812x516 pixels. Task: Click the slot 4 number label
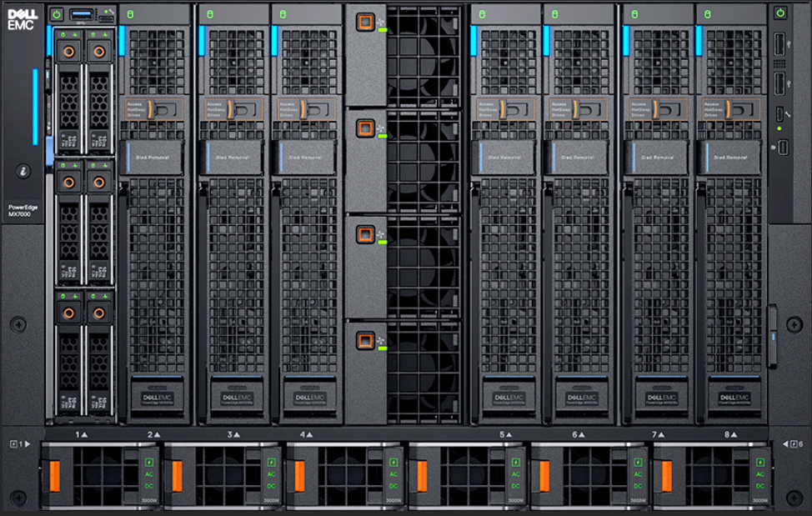pyautogui.click(x=306, y=435)
